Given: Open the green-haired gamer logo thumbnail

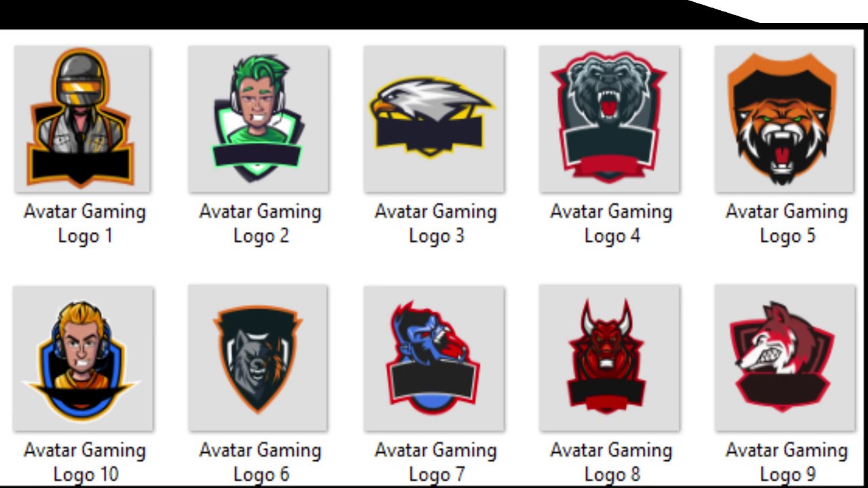Looking at the screenshot, I should (258, 119).
